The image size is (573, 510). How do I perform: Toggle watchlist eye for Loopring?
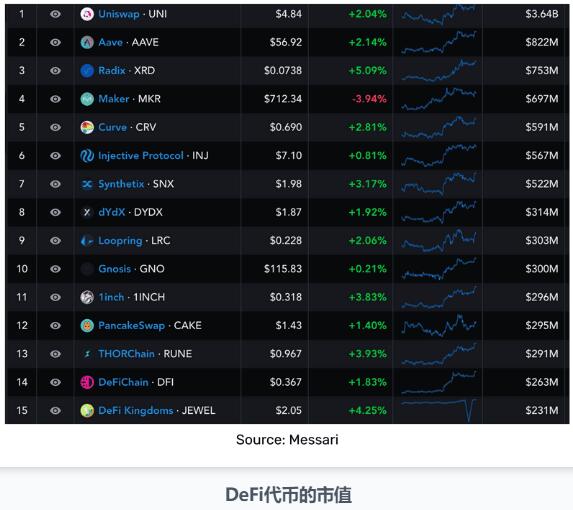pos(55,241)
